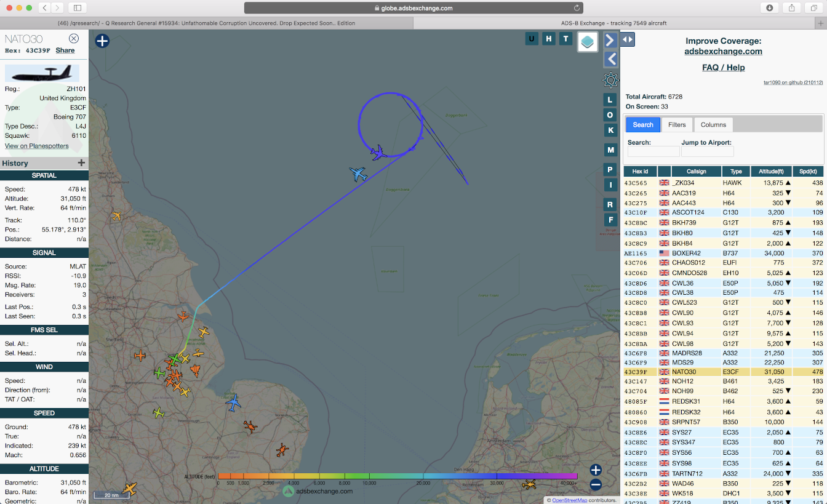Screen dimensions: 827x504
Task: Toggle the K map option button
Action: (610, 130)
